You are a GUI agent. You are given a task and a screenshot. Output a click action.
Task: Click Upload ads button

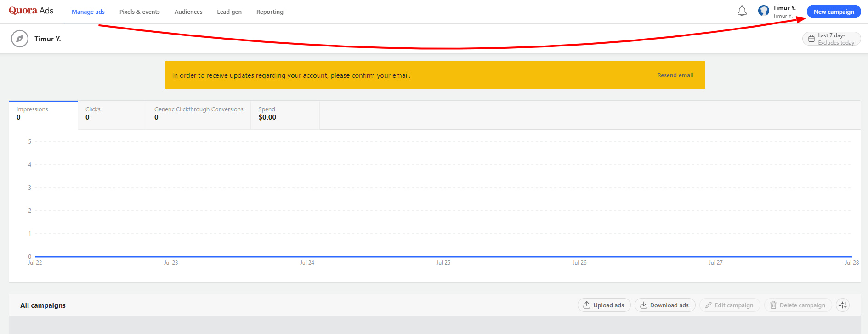click(x=604, y=305)
